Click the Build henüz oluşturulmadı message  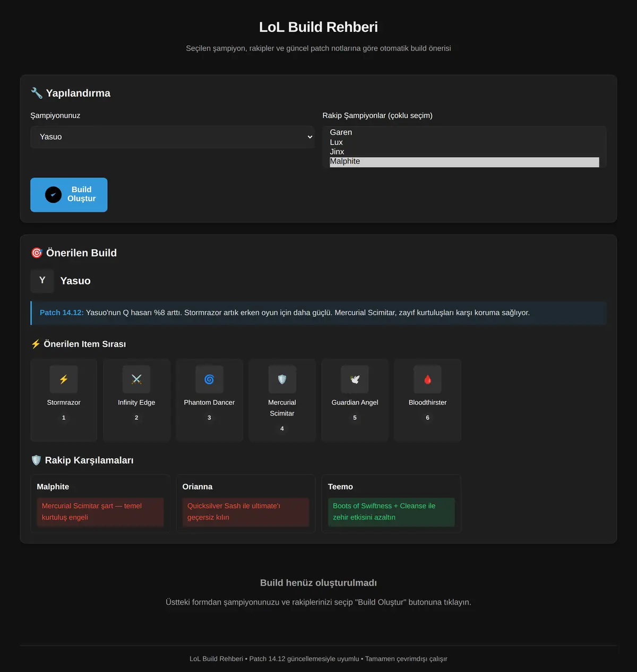click(318, 583)
